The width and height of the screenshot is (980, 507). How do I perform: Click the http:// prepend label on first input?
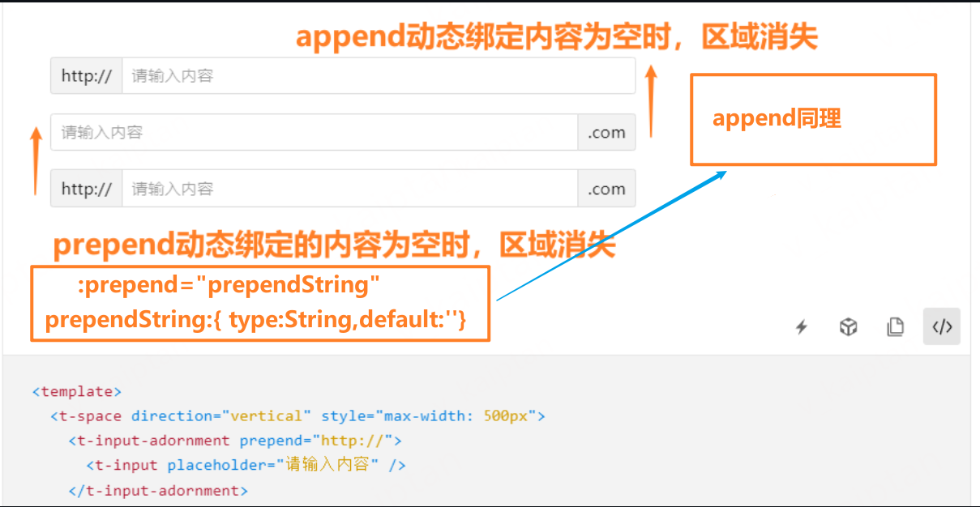coord(86,75)
